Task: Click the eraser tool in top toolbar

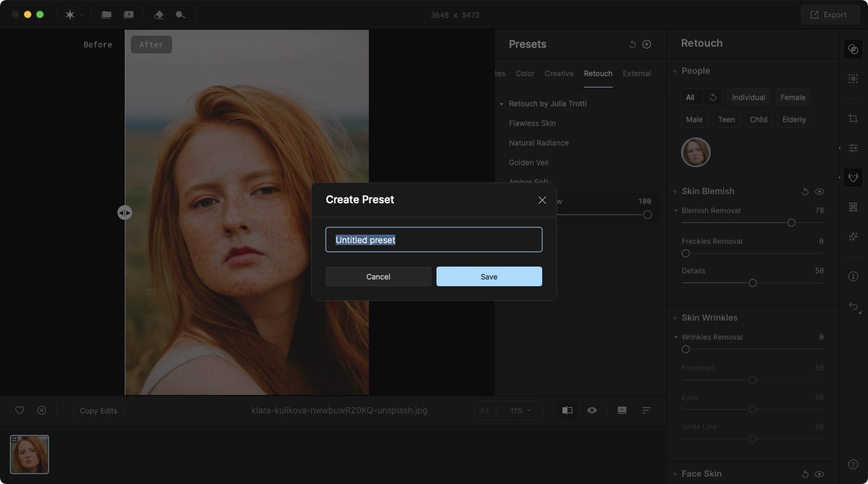Action: click(159, 15)
